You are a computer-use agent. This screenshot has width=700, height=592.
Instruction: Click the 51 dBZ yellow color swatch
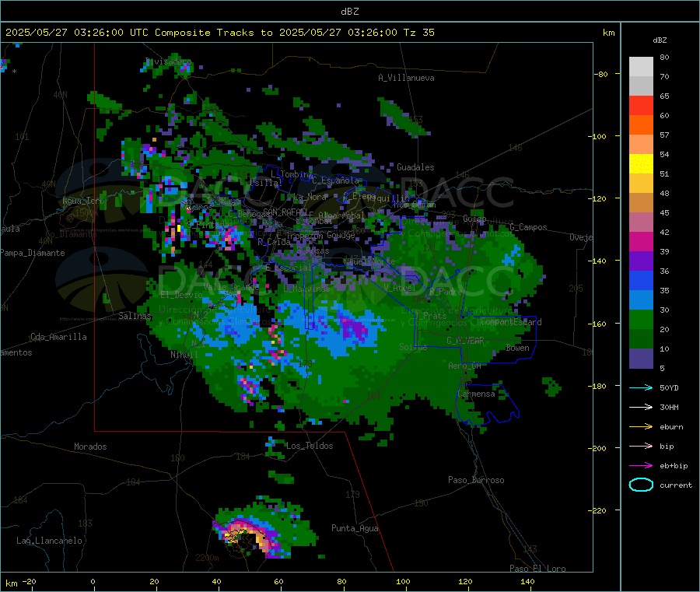click(641, 164)
